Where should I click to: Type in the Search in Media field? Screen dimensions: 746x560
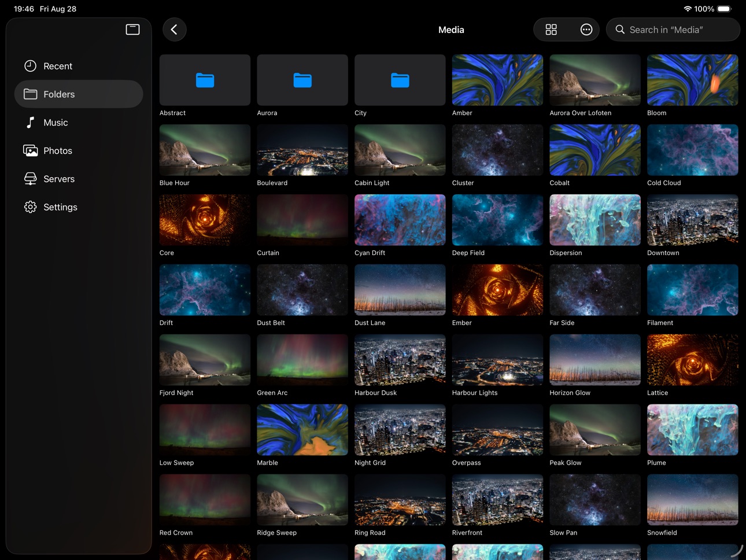pos(673,30)
